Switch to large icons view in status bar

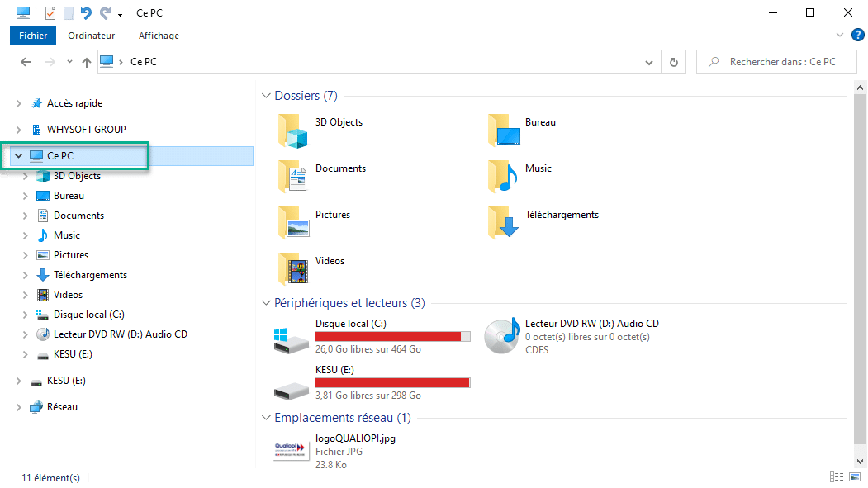(x=855, y=477)
